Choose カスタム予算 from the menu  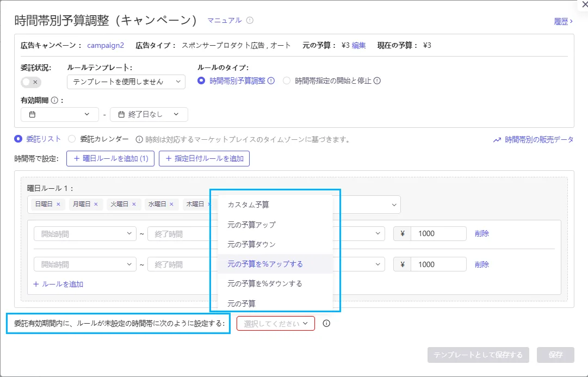(275, 205)
